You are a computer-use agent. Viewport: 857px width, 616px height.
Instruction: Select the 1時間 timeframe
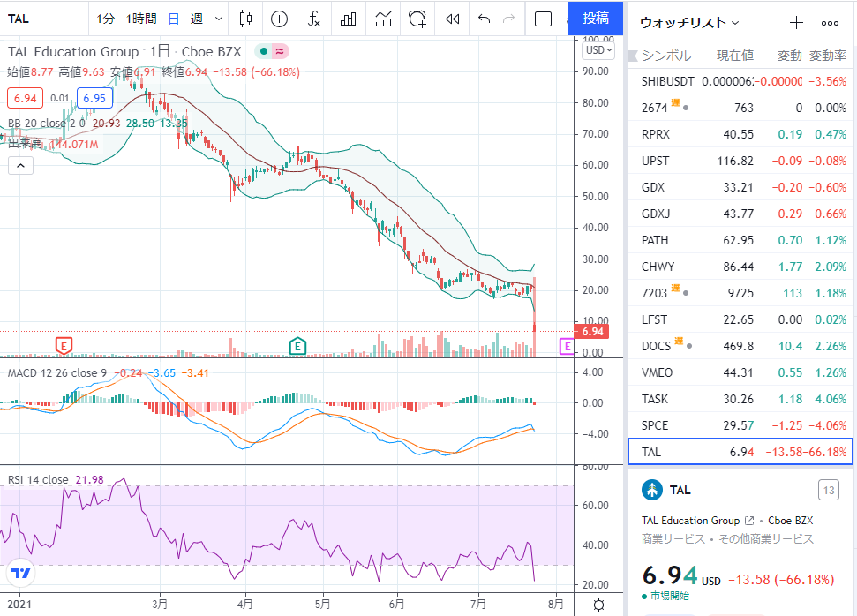[141, 19]
